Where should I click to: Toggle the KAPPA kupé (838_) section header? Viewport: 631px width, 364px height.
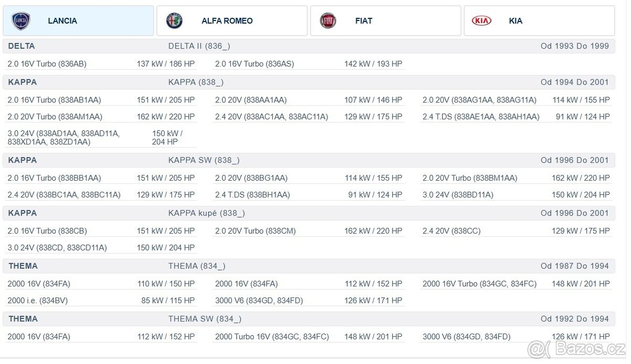[308, 213]
